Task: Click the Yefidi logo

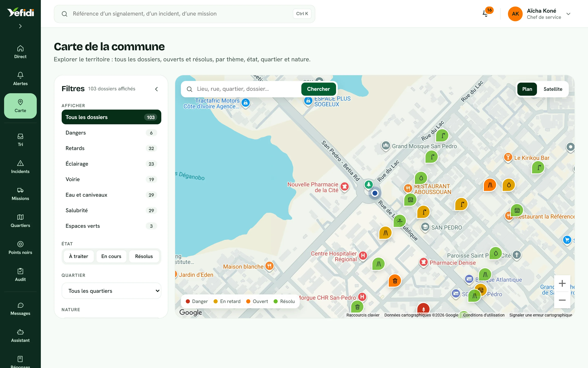Action: 20,12
